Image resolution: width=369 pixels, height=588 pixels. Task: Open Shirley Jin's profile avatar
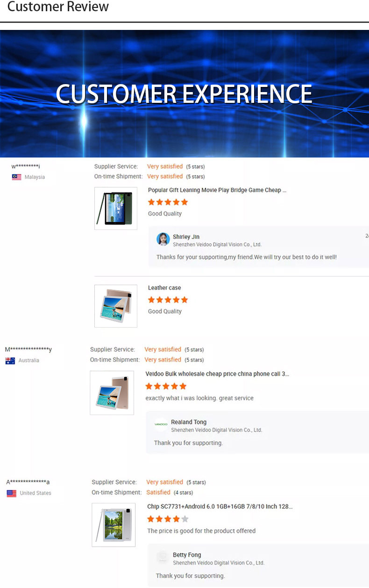pos(163,239)
